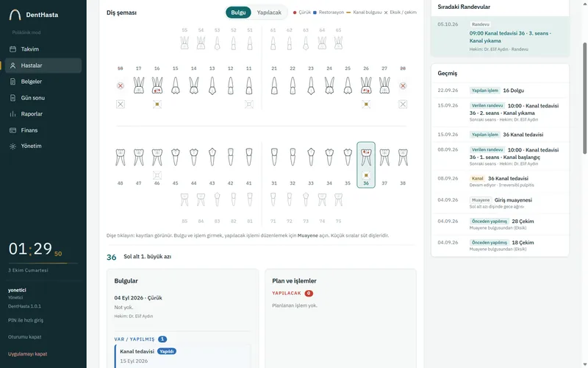Select tooth 24 on the chart
The image size is (588, 368).
tap(329, 85)
